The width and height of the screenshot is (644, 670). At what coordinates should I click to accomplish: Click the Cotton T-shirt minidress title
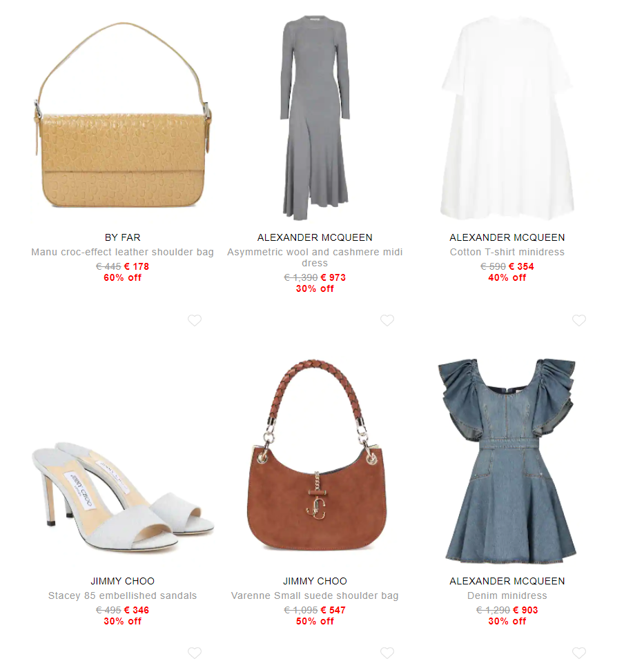pos(507,252)
